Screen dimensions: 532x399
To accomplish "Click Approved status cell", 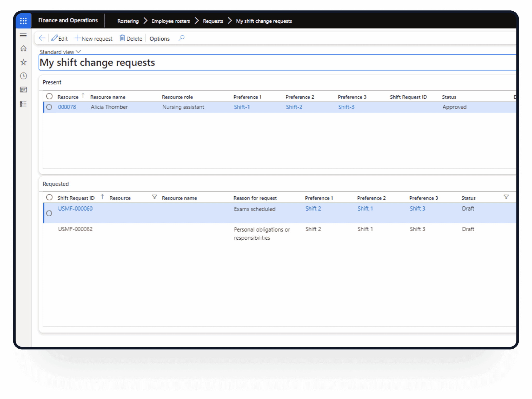I will [x=455, y=107].
